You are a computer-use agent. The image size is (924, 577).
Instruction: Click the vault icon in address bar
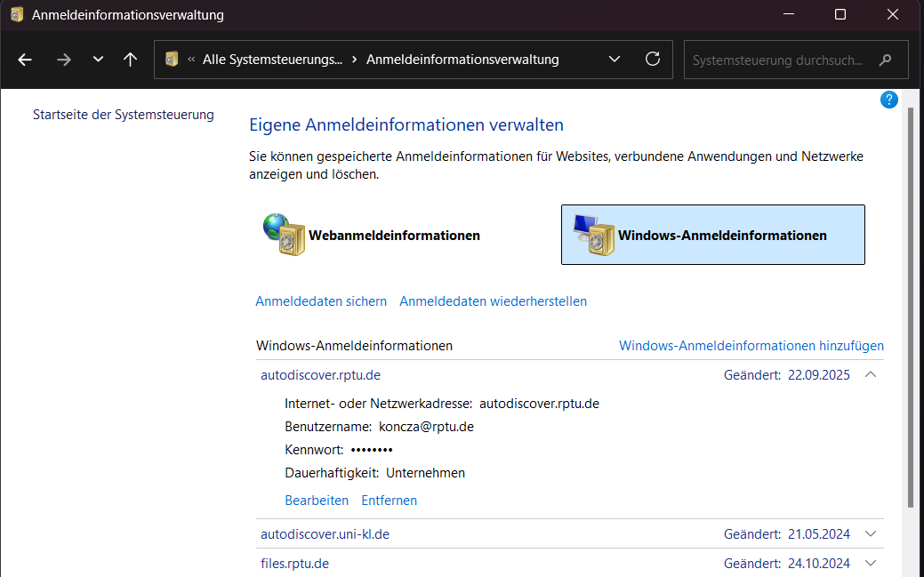point(173,60)
